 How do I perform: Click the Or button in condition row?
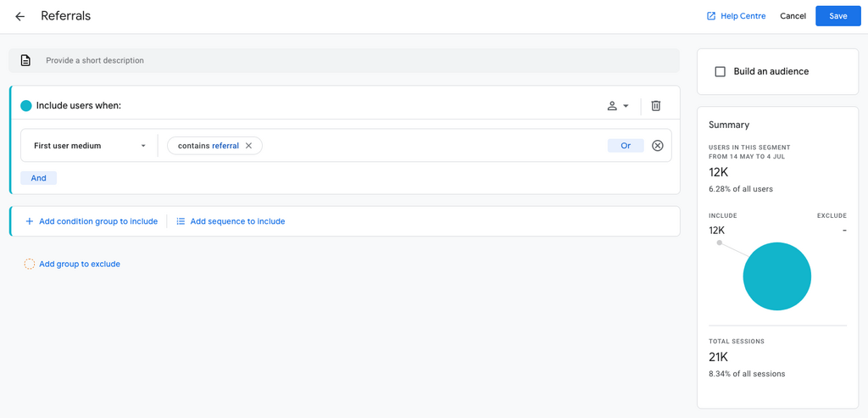[626, 146]
